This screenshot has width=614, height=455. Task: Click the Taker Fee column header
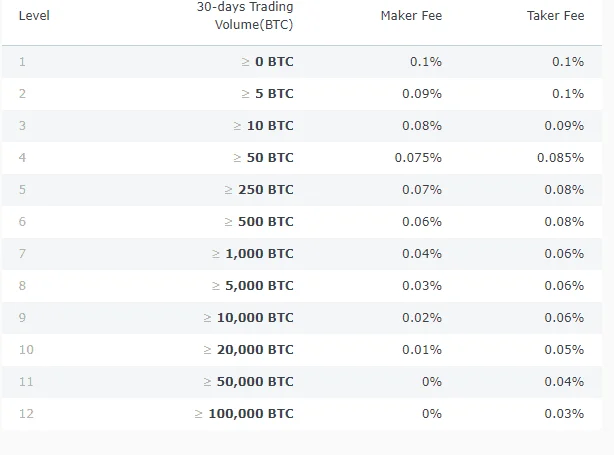pyautogui.click(x=555, y=16)
